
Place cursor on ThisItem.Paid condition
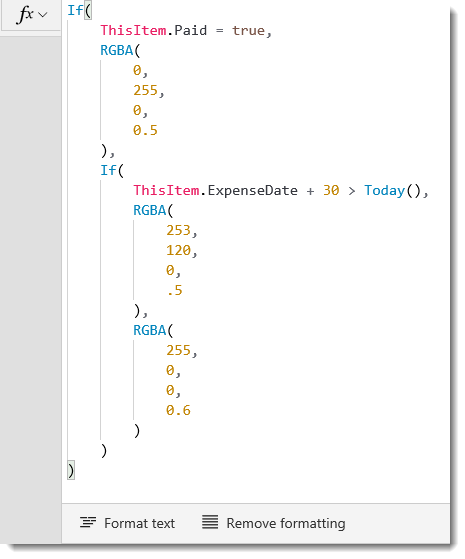153,30
